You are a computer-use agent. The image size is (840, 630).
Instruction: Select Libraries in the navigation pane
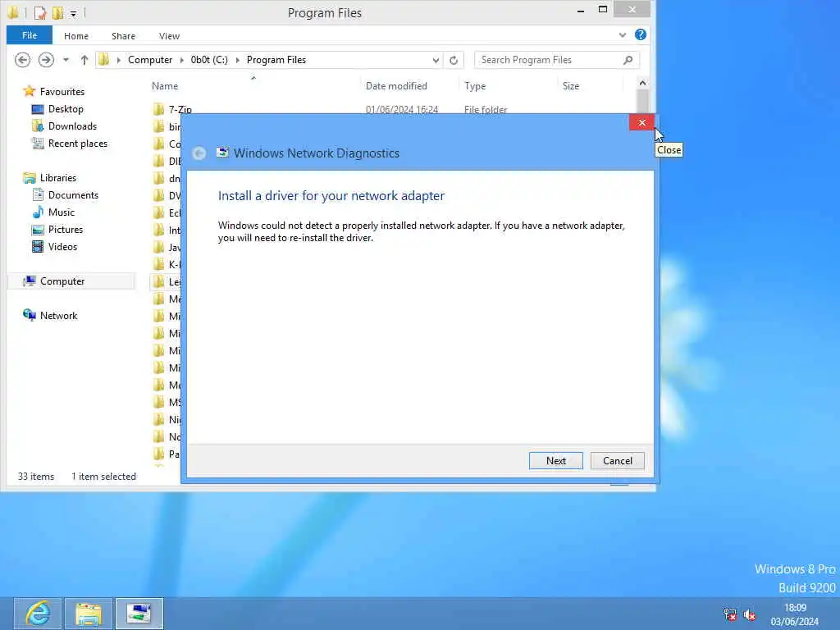58,177
